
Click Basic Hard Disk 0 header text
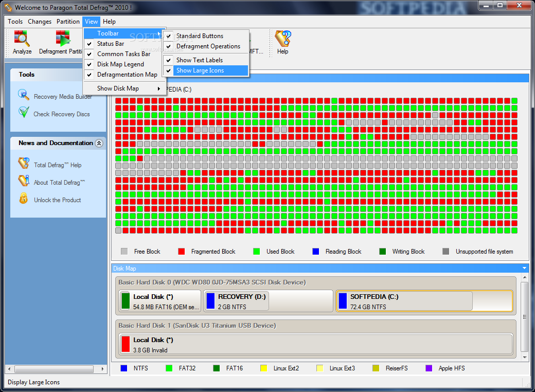pos(212,282)
